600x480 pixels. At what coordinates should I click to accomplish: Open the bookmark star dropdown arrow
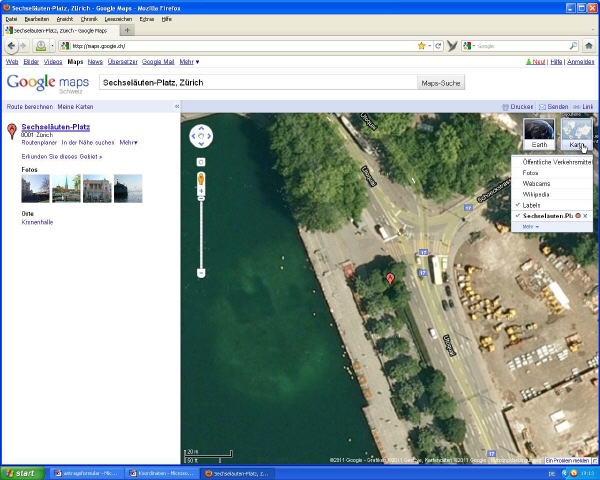(430, 46)
